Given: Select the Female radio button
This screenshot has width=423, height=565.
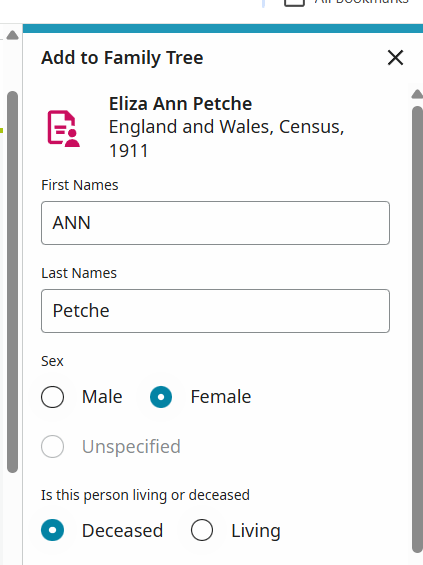Looking at the screenshot, I should [161, 397].
